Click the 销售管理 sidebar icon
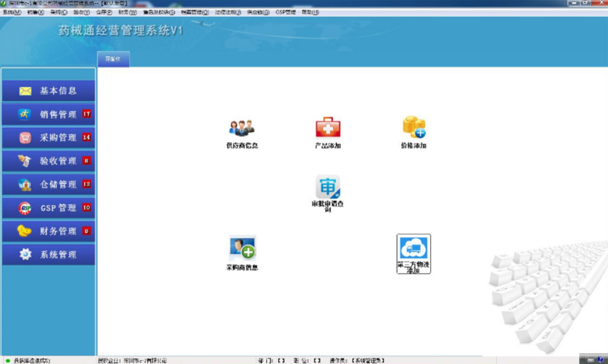This screenshot has height=364, width=608. coord(25,115)
